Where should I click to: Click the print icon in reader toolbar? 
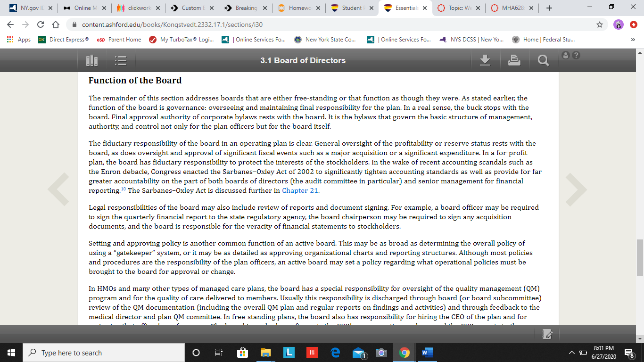coord(514,60)
